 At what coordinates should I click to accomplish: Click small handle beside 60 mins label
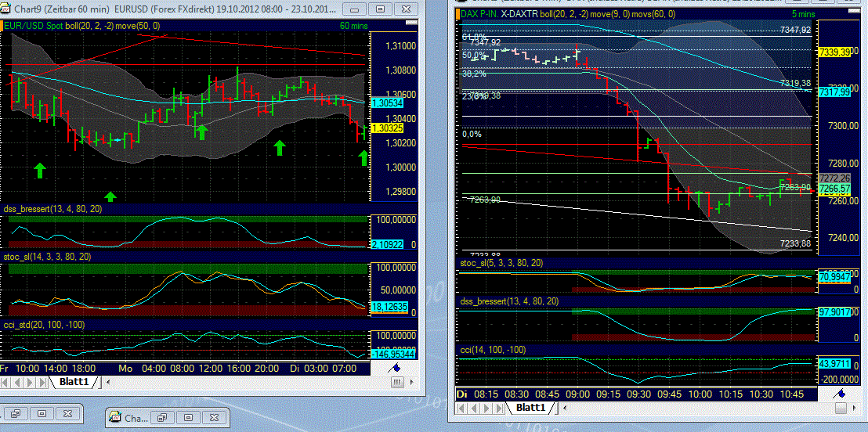coord(411,23)
